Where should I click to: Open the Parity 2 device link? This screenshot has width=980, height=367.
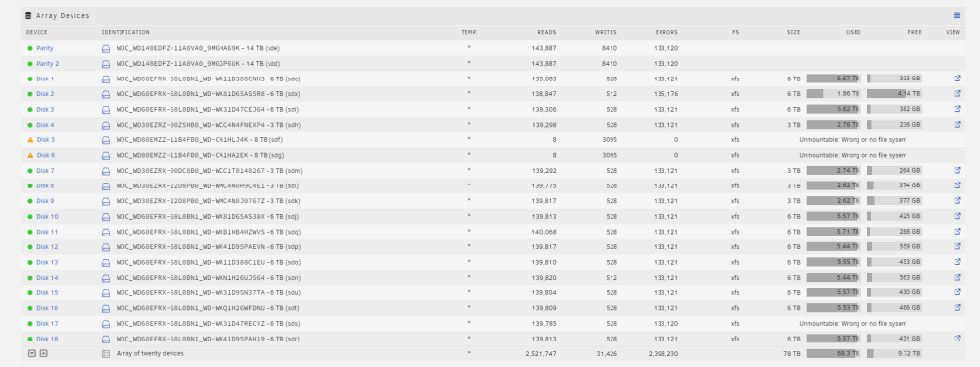point(47,63)
